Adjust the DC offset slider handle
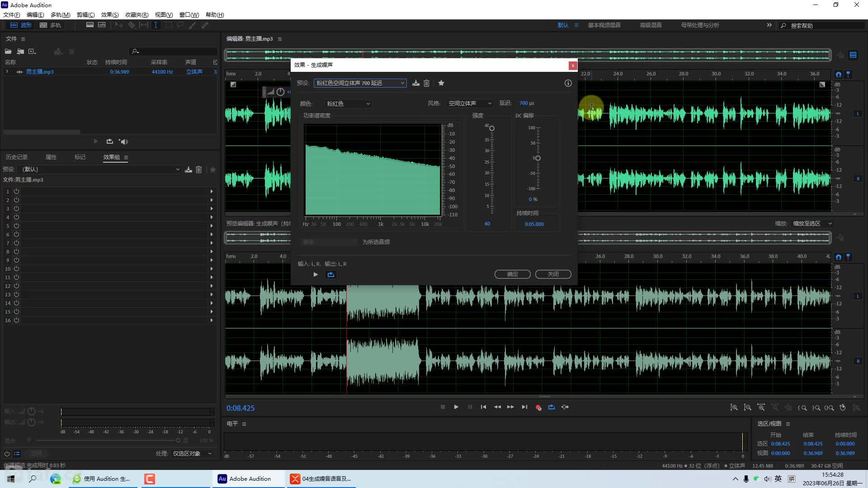868x488 pixels. pyautogui.click(x=538, y=158)
